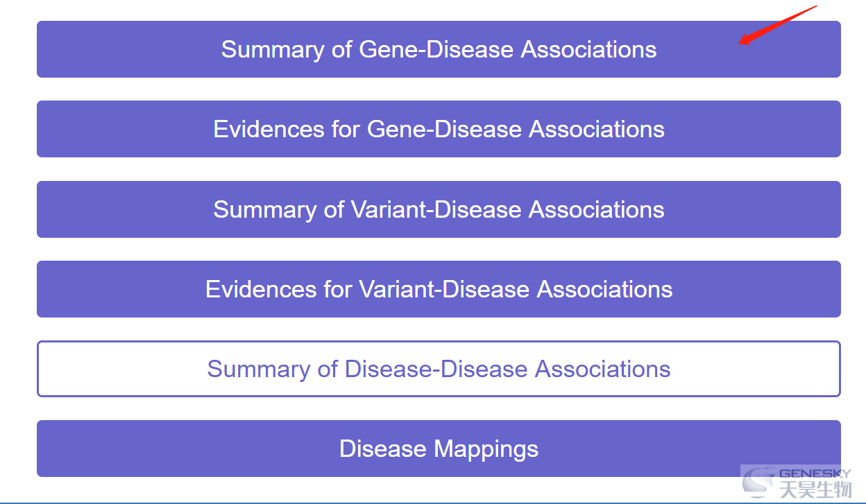The image size is (866, 504).
Task: Click "Disease-Disease" text in the white button
Action: [435, 369]
